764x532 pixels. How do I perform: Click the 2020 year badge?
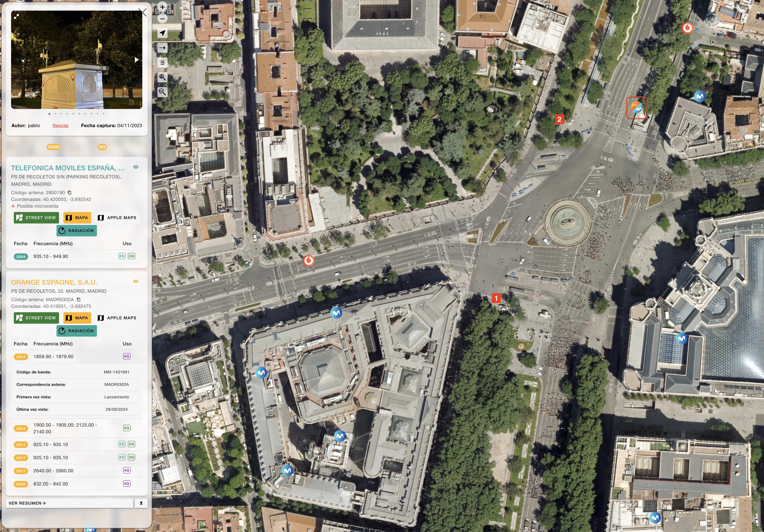[21, 484]
